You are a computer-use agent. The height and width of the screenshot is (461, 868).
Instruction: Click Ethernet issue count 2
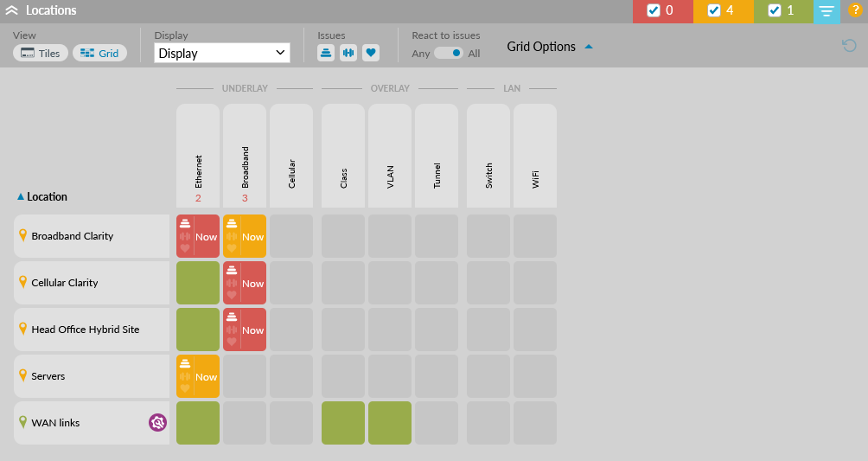tap(198, 198)
